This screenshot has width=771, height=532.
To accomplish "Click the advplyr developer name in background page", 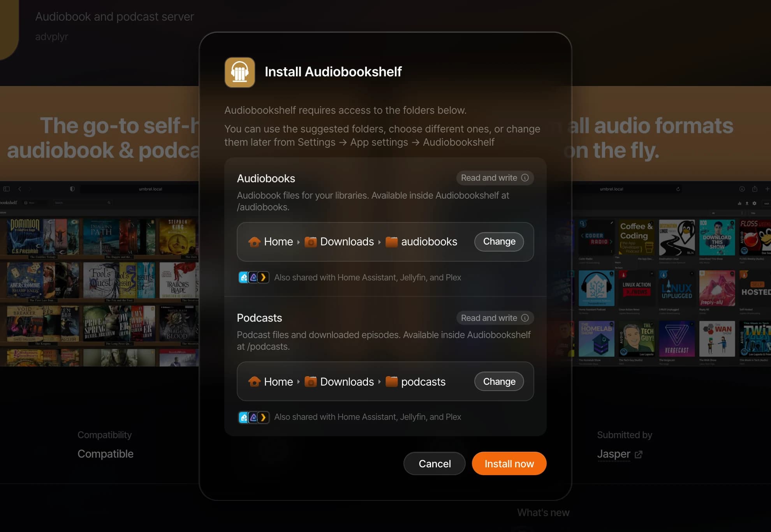I will point(52,37).
